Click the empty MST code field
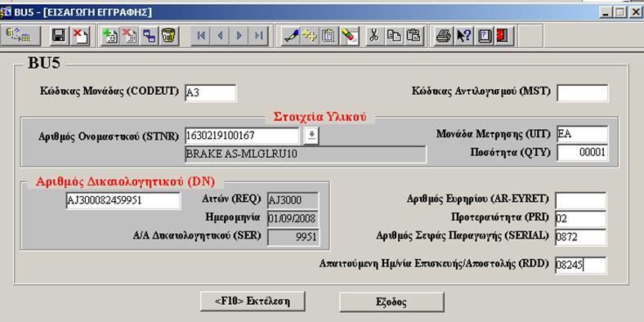Image resolution: width=644 pixels, height=322 pixels. coord(583,93)
